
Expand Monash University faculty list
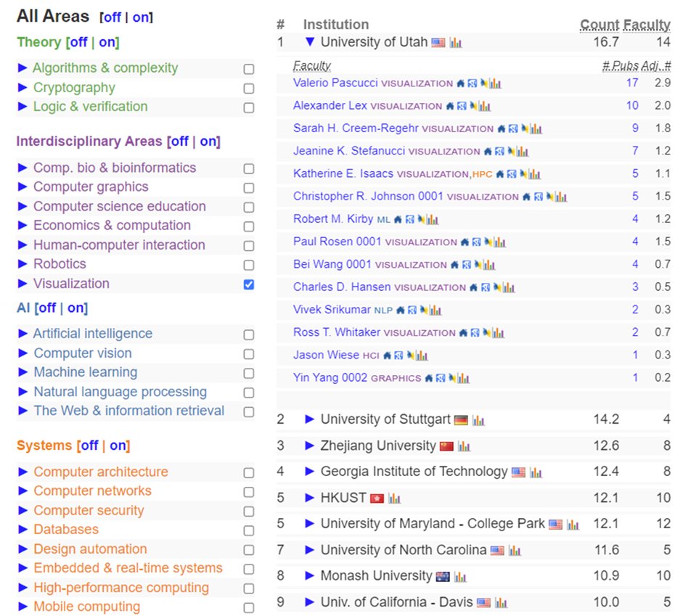click(310, 576)
